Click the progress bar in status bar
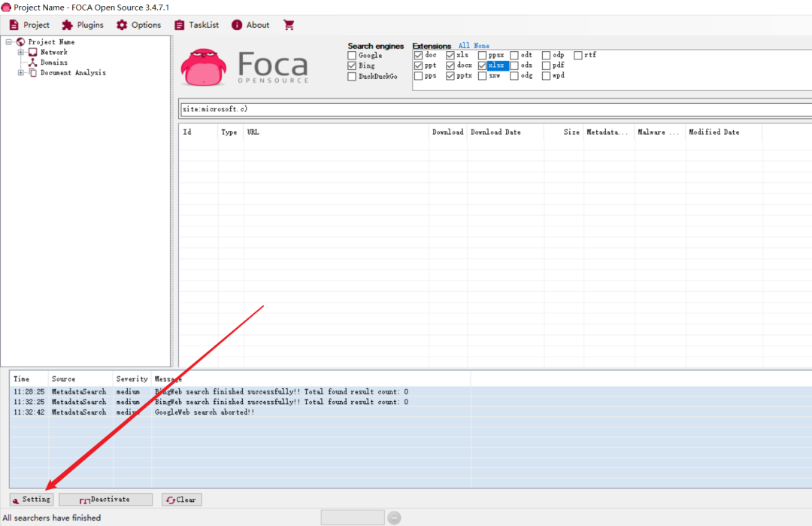This screenshot has height=526, width=812. 353,518
